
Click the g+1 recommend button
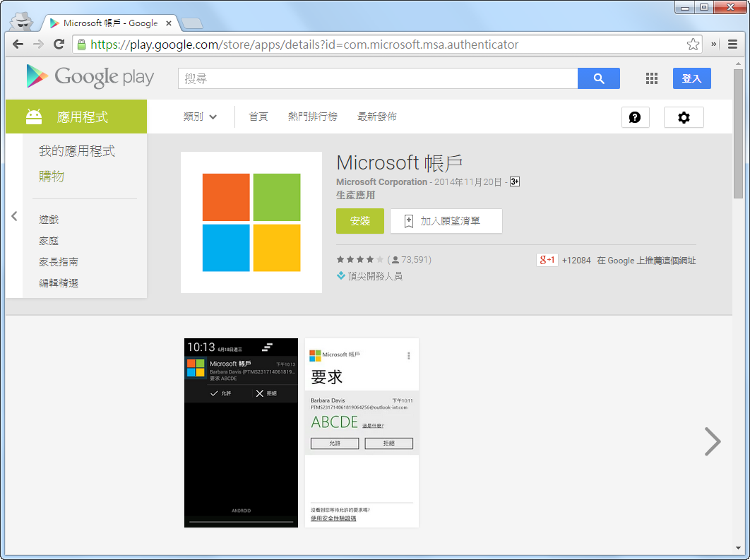click(547, 260)
